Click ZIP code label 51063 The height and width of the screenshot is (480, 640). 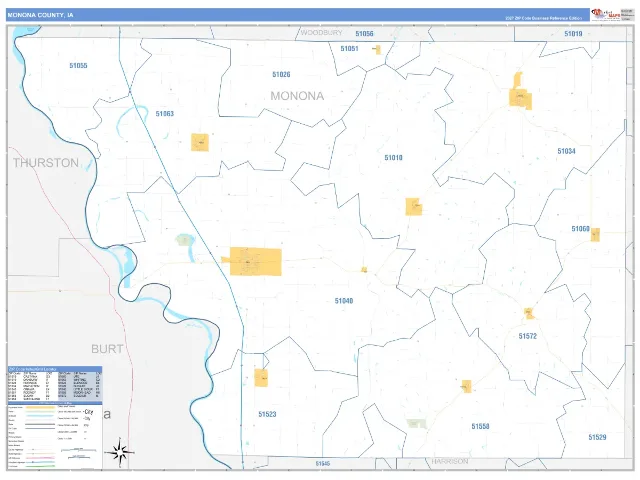click(x=164, y=113)
